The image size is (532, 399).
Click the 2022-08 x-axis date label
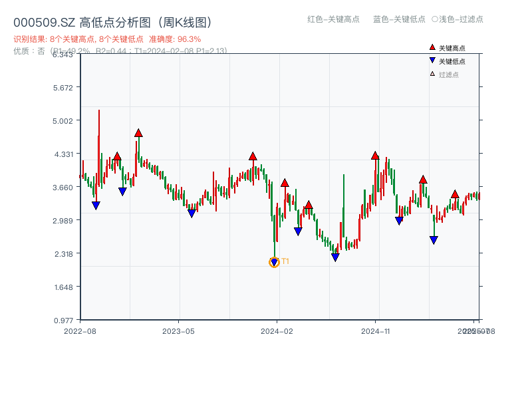80,331
